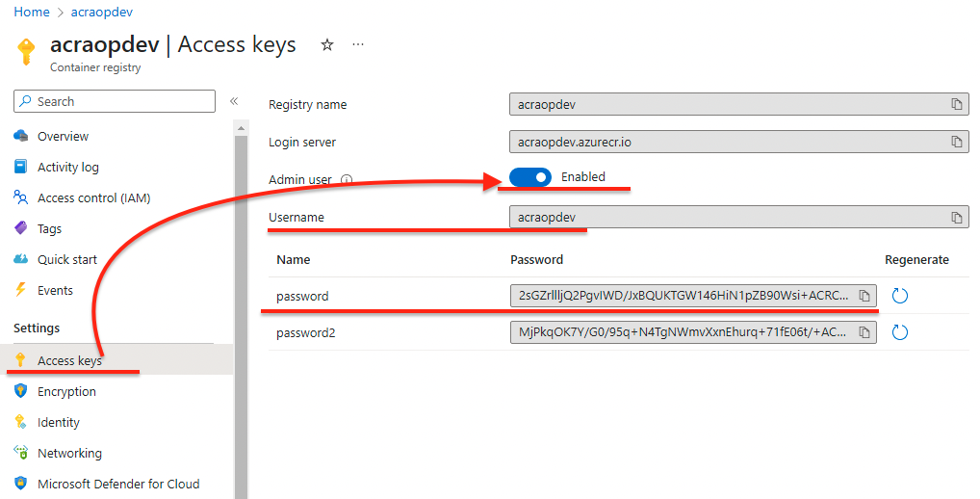The image size is (980, 499).
Task: Click the sidebar scroll up arrow
Action: [x=241, y=129]
